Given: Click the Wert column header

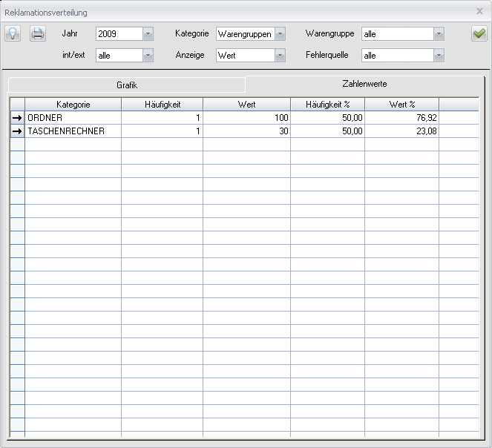Looking at the screenshot, I should tap(246, 105).
